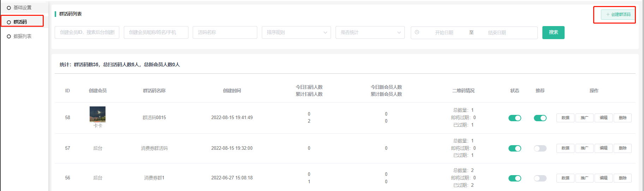644x191 pixels.
Task: Click the 2022-08-15 19:41:49 timestamp
Action: coord(232,118)
